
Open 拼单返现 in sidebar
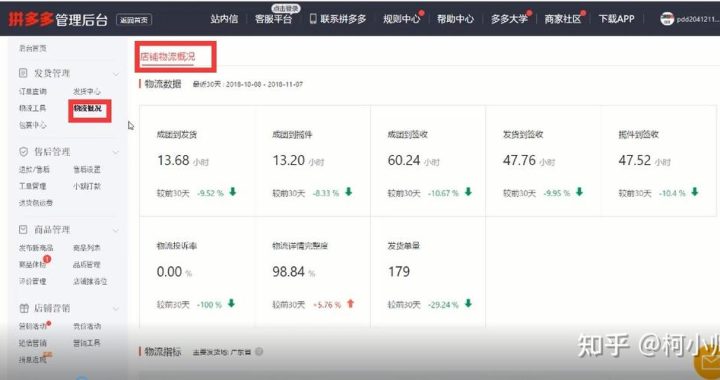coord(33,360)
